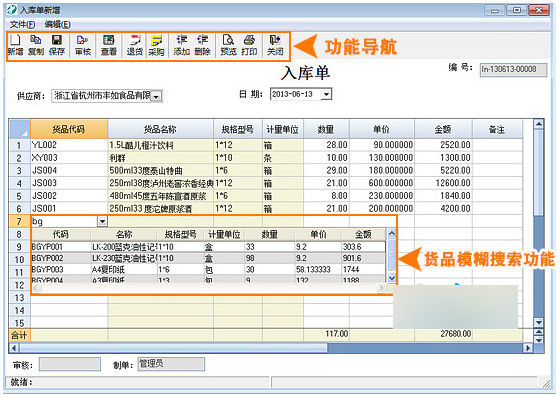Click the 货品名称 column header
This screenshot has height=398, width=560.
[x=160, y=129]
